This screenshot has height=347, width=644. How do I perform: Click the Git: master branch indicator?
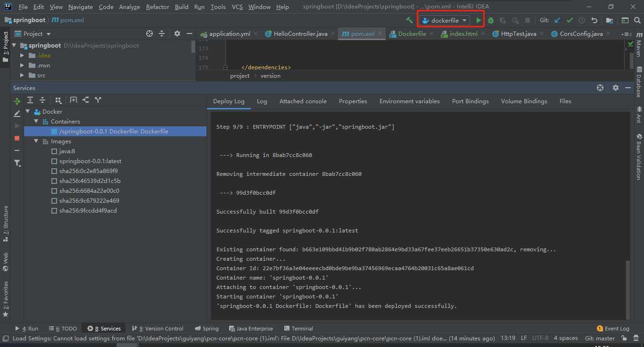[x=600, y=339]
